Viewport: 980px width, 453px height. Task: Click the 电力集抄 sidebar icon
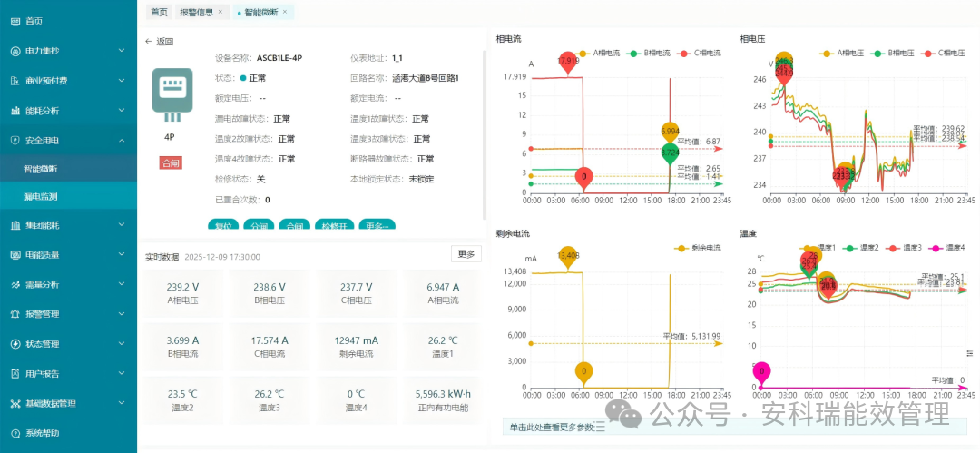tap(15, 51)
